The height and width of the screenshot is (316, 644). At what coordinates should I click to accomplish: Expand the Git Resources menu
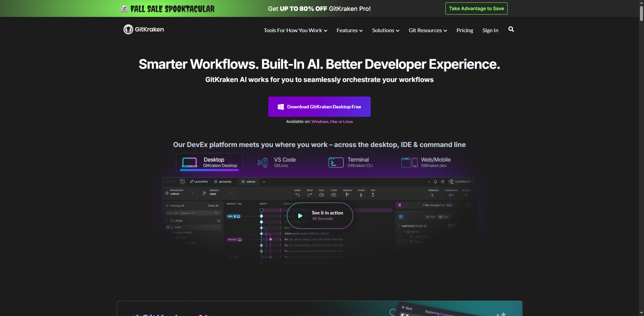pyautogui.click(x=428, y=30)
